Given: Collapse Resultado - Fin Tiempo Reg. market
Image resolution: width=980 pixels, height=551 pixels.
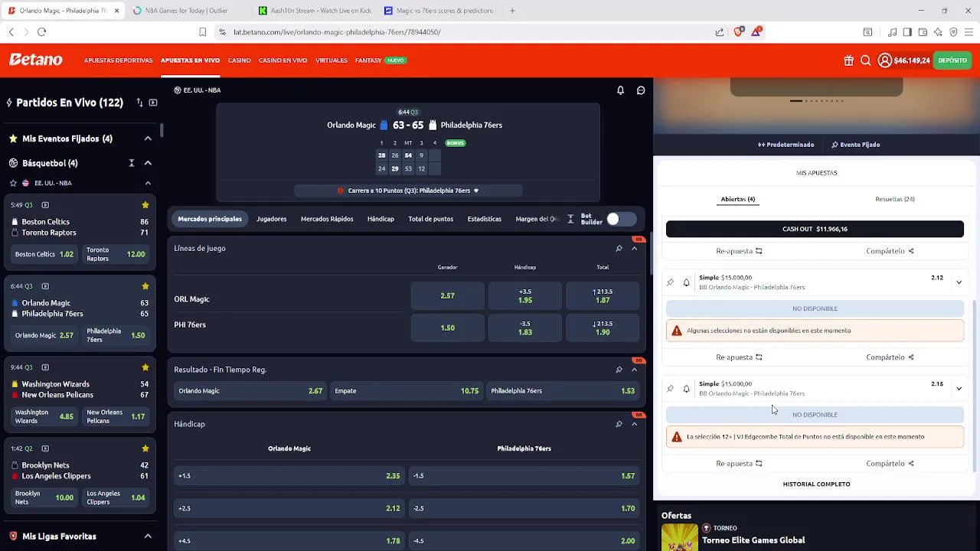Looking at the screenshot, I should pyautogui.click(x=634, y=370).
